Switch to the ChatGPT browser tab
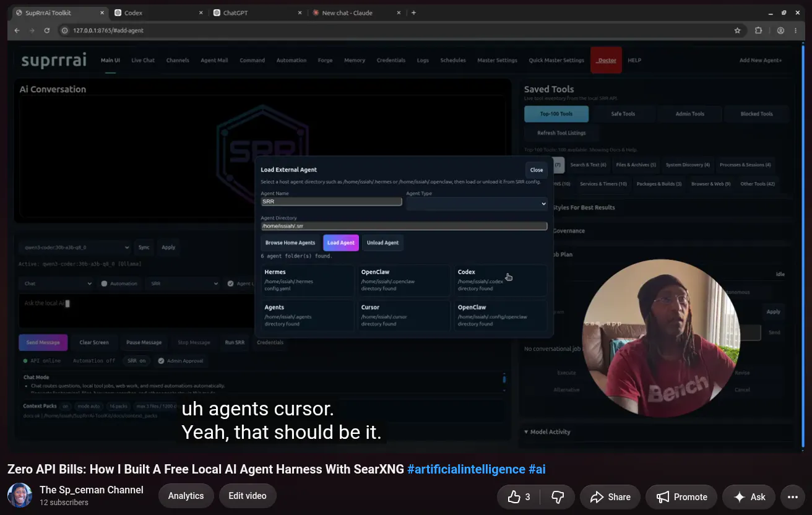Viewport: 812px width, 515px height. (x=257, y=12)
